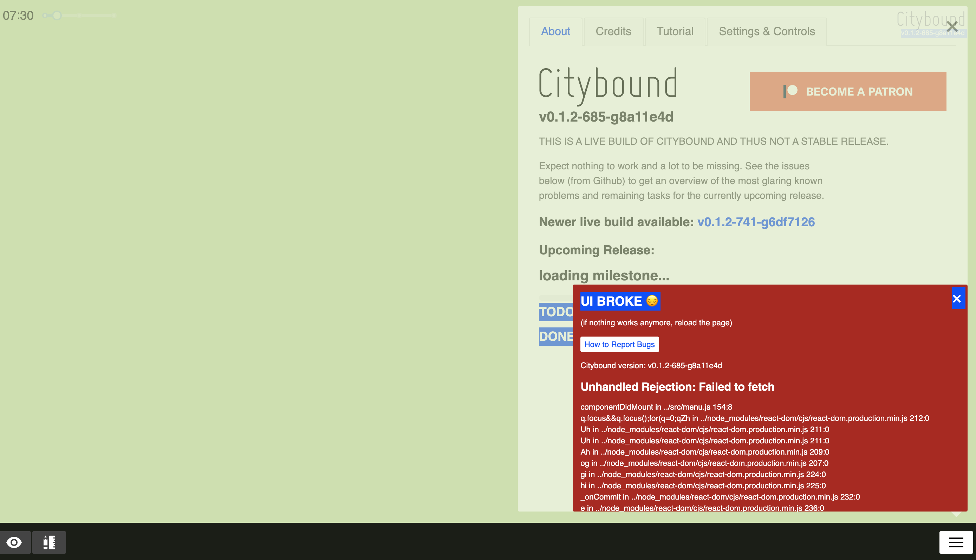This screenshot has width=976, height=560.
Task: Click the _onCommit stack trace line
Action: coord(720,497)
